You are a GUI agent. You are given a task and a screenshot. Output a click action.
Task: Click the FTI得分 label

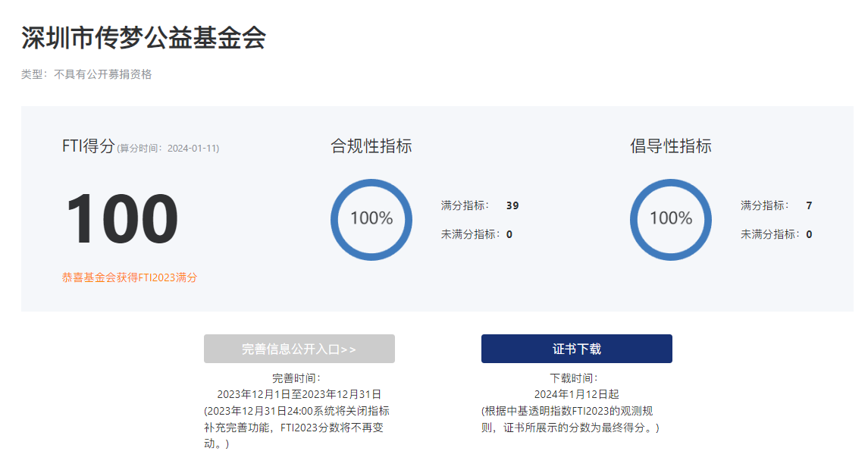(x=88, y=146)
